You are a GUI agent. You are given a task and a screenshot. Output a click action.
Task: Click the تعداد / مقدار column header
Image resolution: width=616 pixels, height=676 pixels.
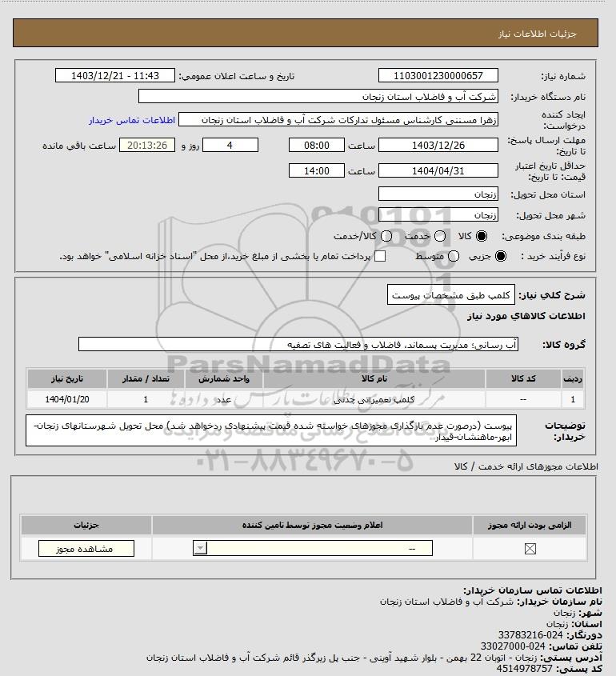(x=146, y=378)
